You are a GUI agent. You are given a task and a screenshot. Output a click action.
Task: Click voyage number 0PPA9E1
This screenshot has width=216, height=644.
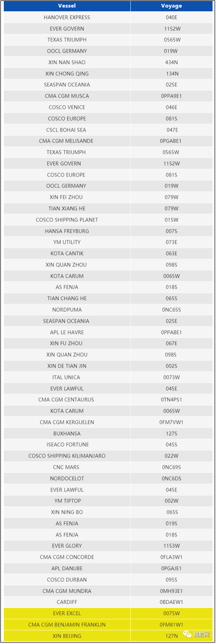click(171, 96)
